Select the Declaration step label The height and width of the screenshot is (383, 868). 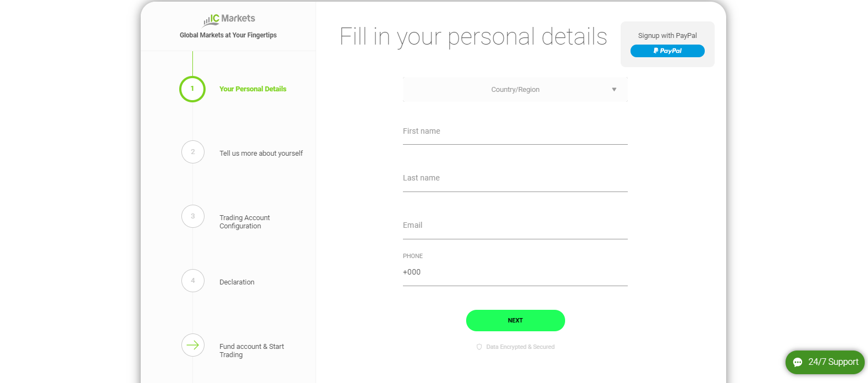tap(237, 282)
